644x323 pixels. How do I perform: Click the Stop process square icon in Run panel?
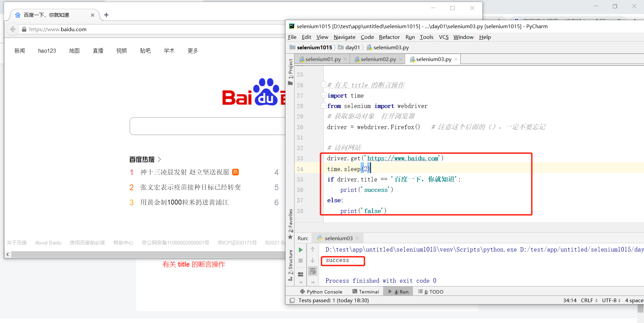tap(301, 261)
